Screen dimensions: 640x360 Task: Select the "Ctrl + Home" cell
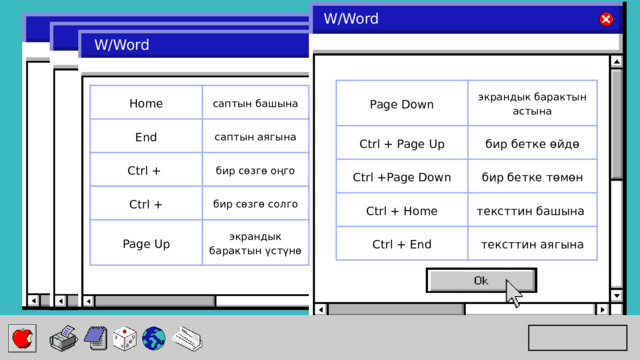coord(402,210)
